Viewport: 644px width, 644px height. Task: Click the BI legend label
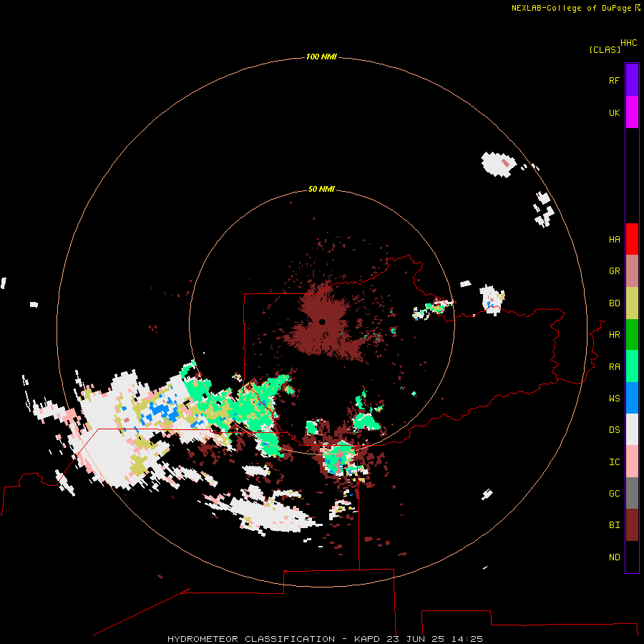click(x=614, y=525)
